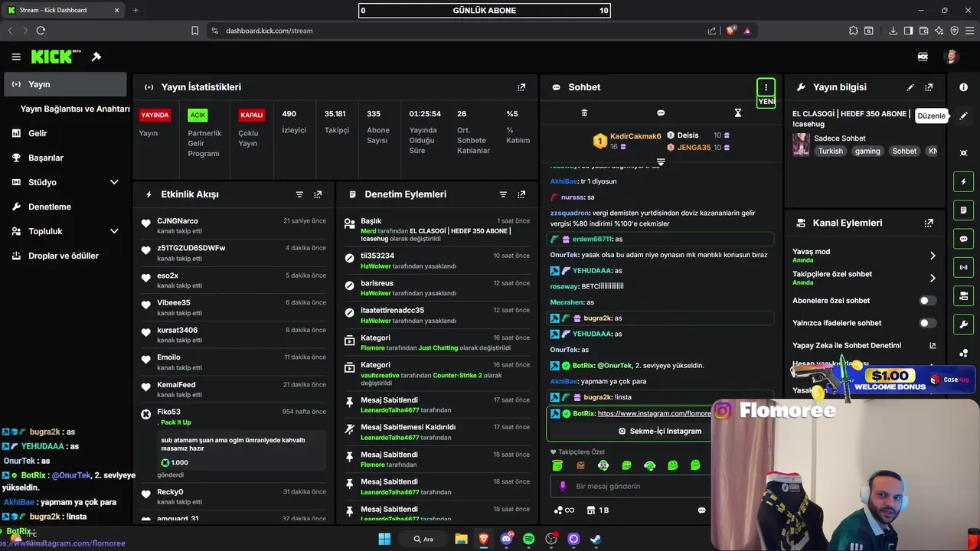Click the screen capture icon in right sidebar
Image resolution: width=980 pixels, height=551 pixels.
[963, 153]
